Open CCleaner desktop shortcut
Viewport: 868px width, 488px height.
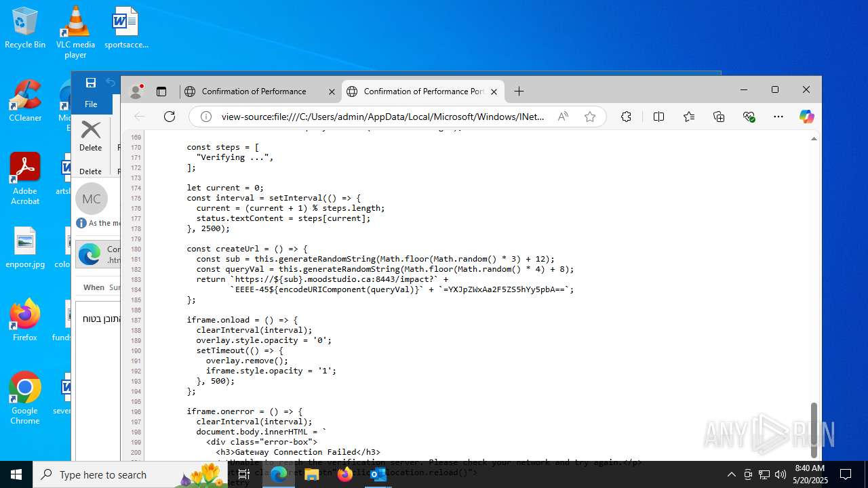coord(25,100)
